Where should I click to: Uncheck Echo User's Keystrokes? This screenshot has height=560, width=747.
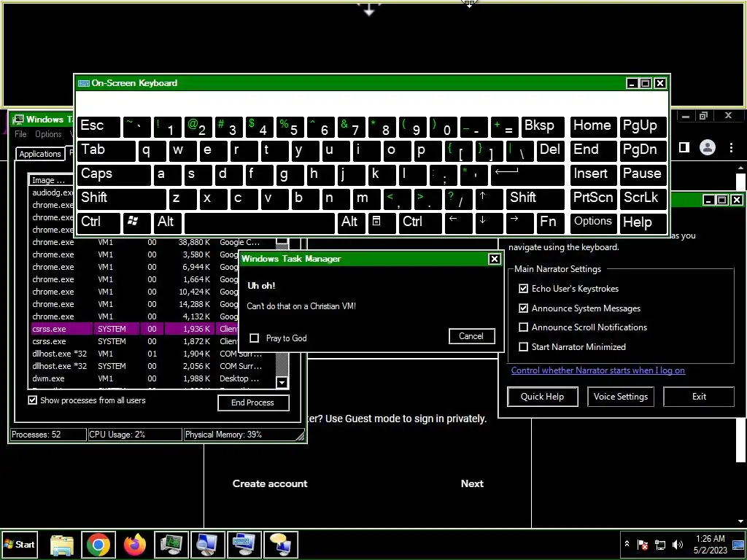(523, 289)
